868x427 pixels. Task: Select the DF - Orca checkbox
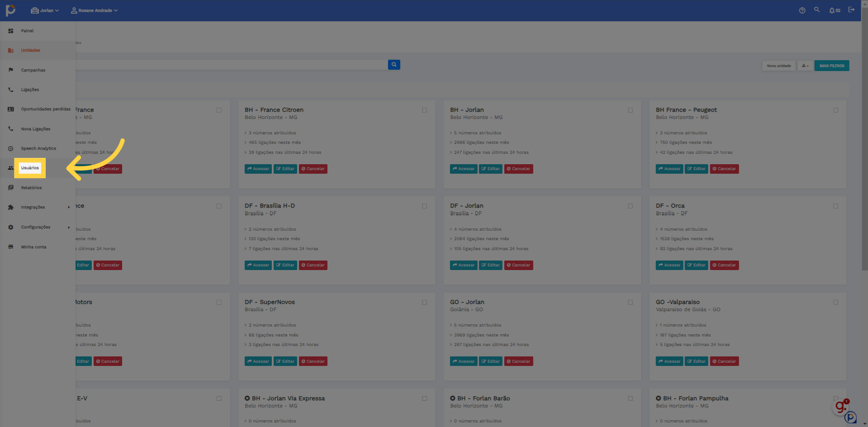click(836, 206)
